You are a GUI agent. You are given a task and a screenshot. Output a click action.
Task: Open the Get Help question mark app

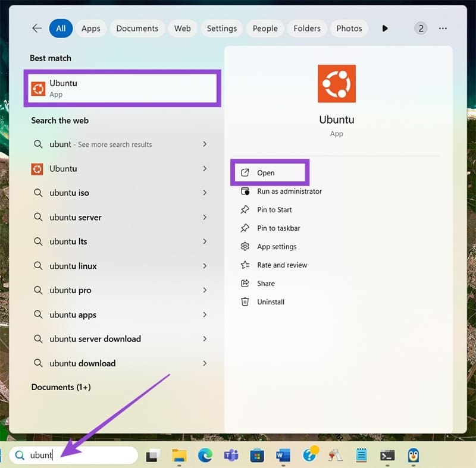(310, 454)
